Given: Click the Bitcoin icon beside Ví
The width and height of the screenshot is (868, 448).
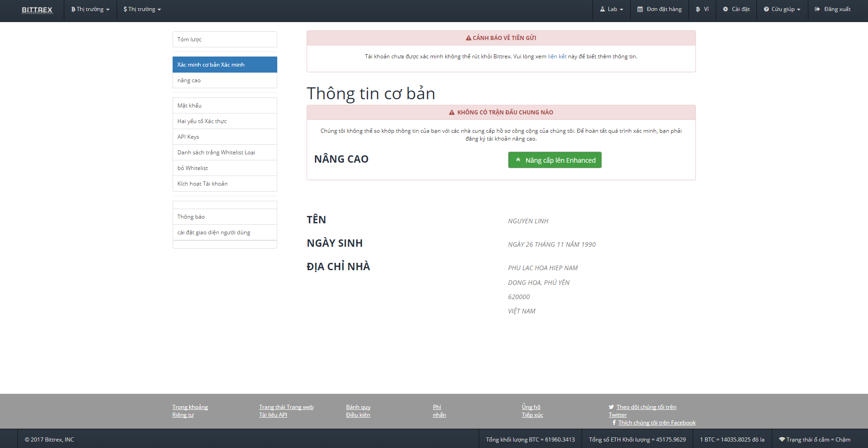Looking at the screenshot, I should (698, 9).
